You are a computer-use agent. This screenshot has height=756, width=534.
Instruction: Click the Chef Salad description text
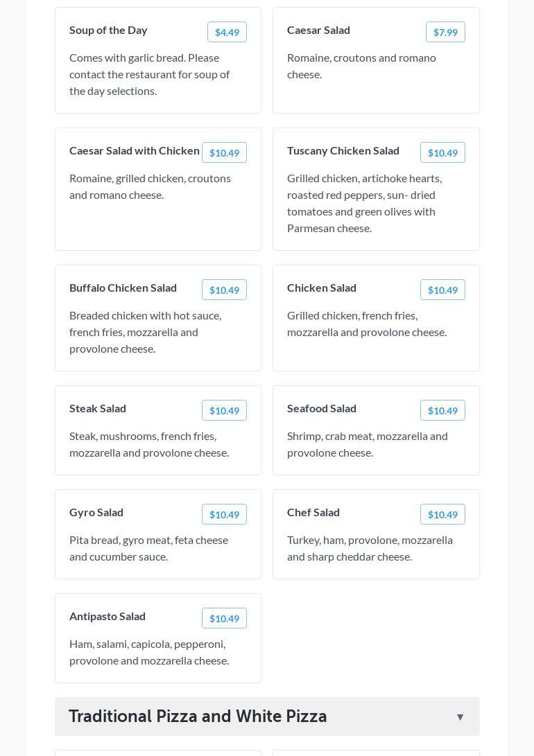370,548
